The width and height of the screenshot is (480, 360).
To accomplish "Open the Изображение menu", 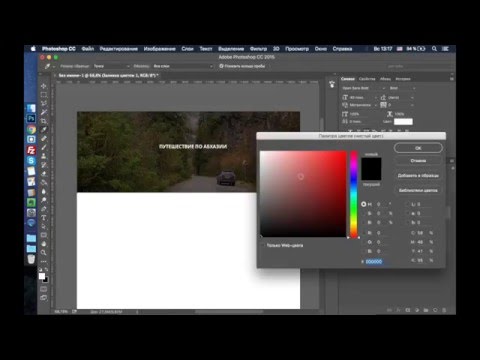I will coord(160,49).
